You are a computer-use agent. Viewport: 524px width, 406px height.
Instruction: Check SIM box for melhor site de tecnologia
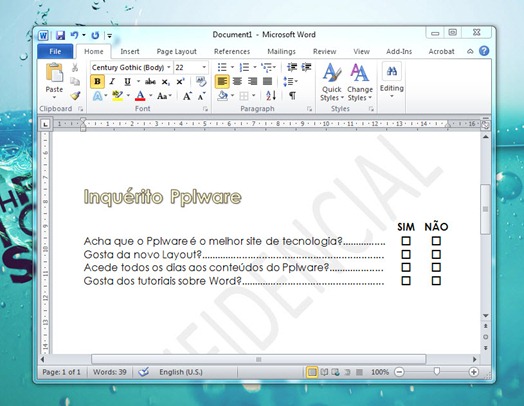(x=406, y=241)
